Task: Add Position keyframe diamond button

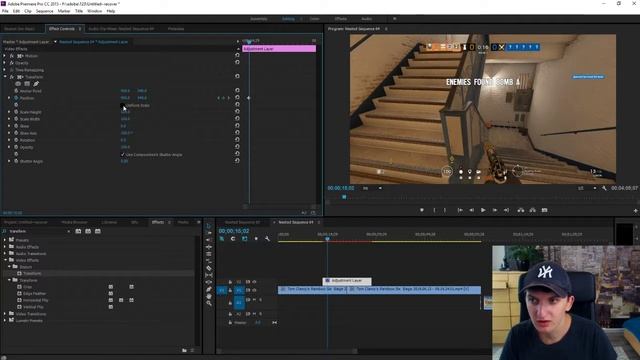Action: point(223,98)
